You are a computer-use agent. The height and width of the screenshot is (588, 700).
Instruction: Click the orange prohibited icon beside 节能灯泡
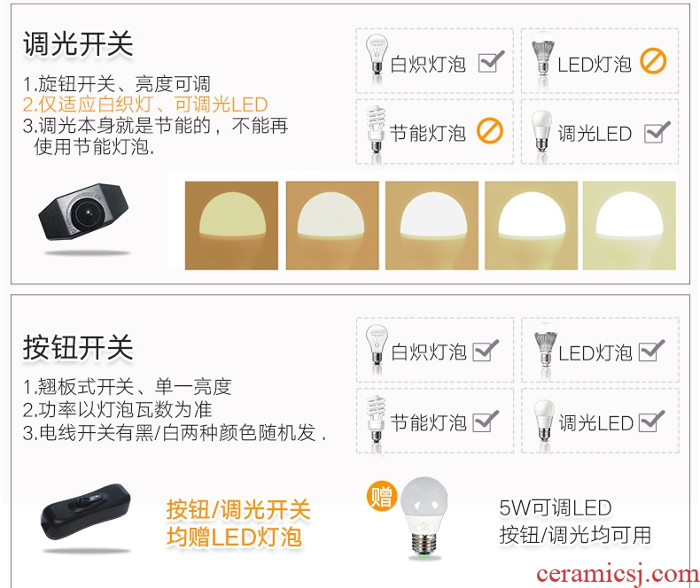[490, 130]
